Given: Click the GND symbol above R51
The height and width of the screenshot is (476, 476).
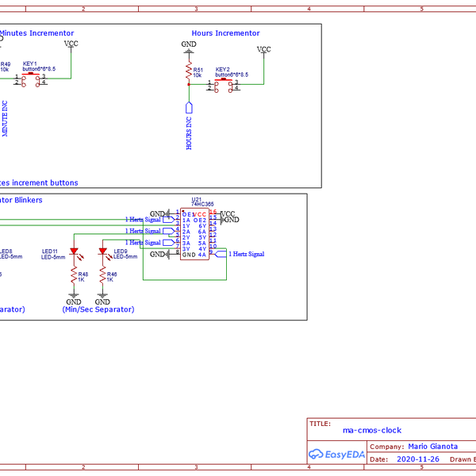Looking at the screenshot, I should pyautogui.click(x=188, y=49).
